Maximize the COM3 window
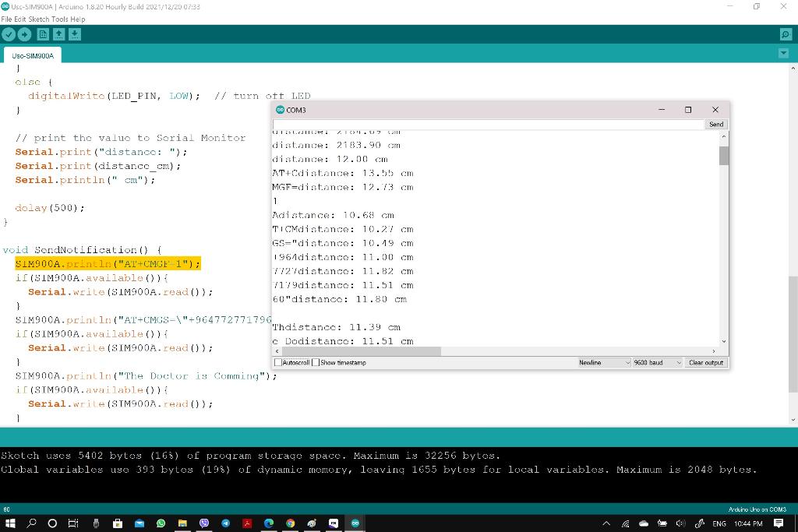Image resolution: width=798 pixels, height=532 pixels. pyautogui.click(x=688, y=110)
